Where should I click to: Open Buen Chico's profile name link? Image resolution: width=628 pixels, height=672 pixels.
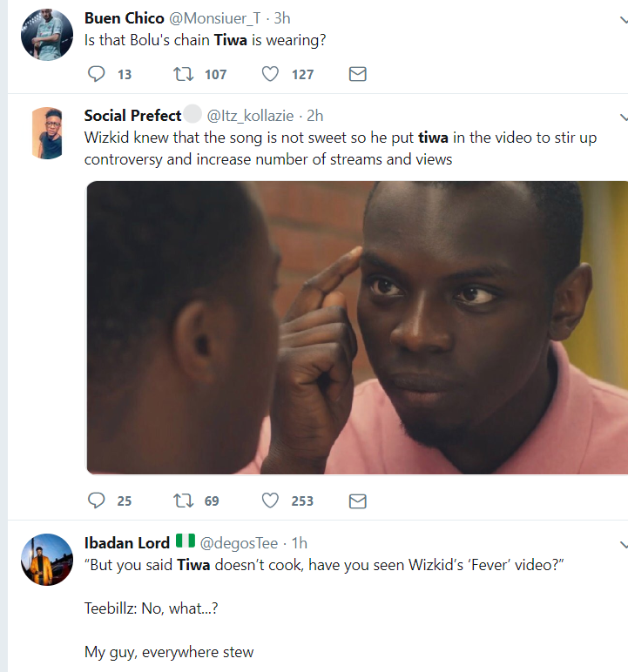point(125,18)
